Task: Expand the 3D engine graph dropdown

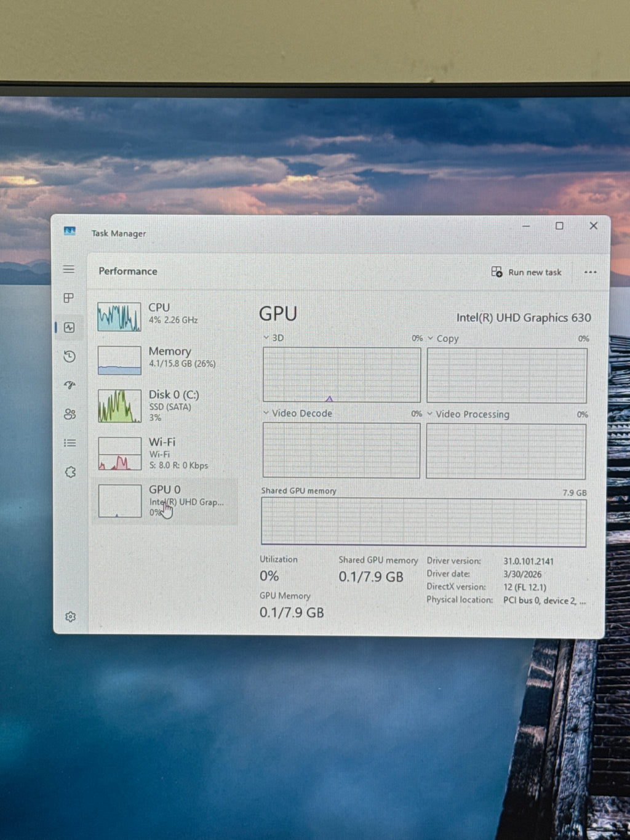Action: point(274,338)
